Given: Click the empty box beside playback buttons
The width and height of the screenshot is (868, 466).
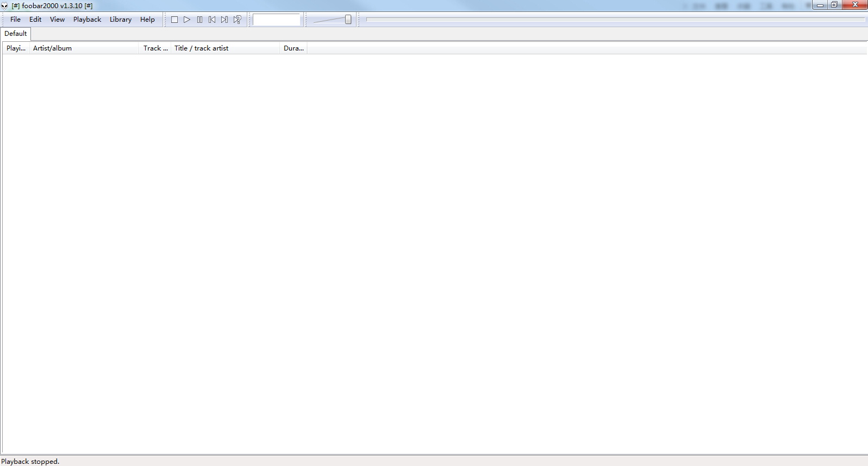Looking at the screenshot, I should [x=276, y=20].
